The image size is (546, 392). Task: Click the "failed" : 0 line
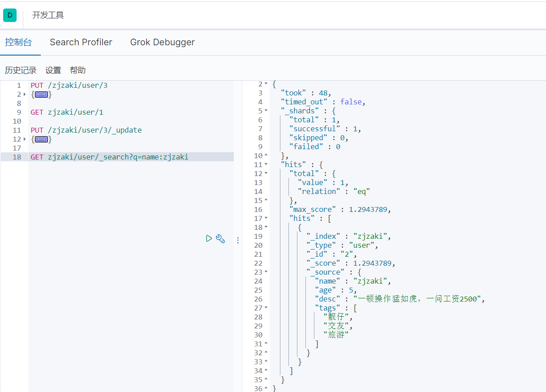click(315, 146)
